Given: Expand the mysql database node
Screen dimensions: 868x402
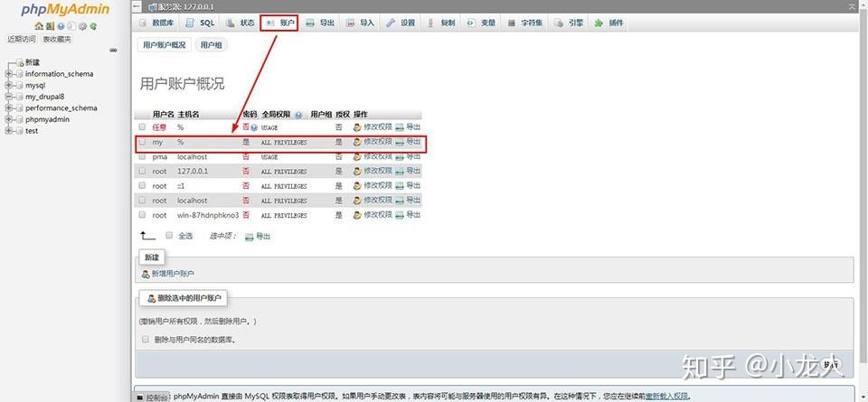Looking at the screenshot, I should (8, 85).
